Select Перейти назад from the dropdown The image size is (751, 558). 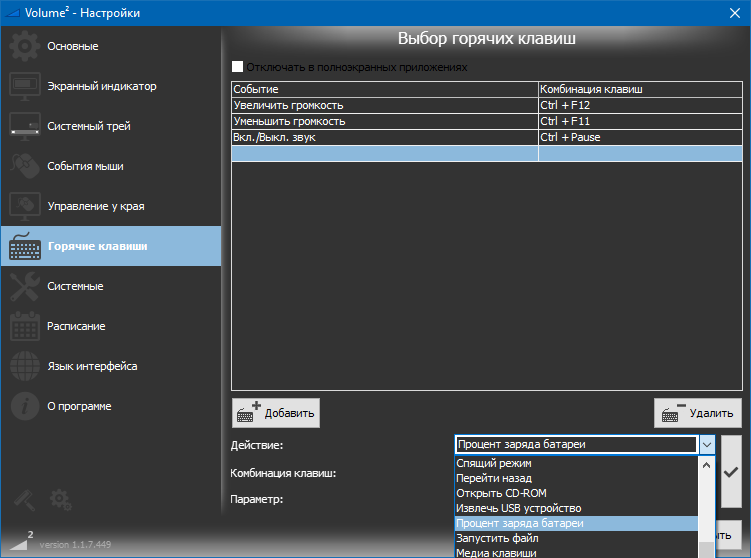point(576,478)
